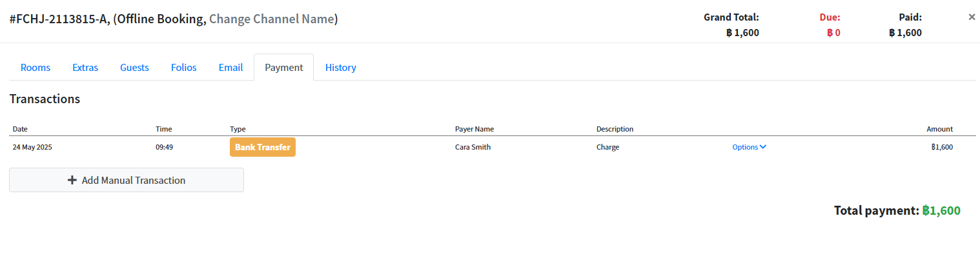Select the orange Bank Transfer badge
Screen dimensions: 980x267
(x=263, y=147)
